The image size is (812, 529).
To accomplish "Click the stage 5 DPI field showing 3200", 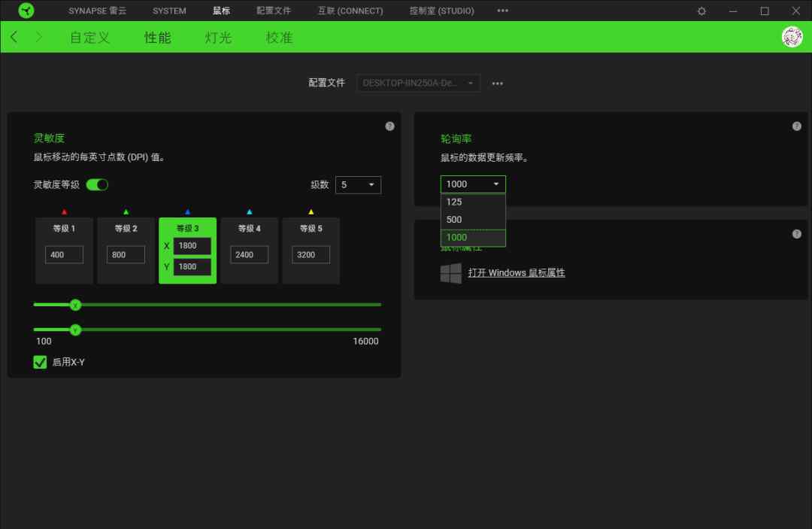I will (311, 255).
